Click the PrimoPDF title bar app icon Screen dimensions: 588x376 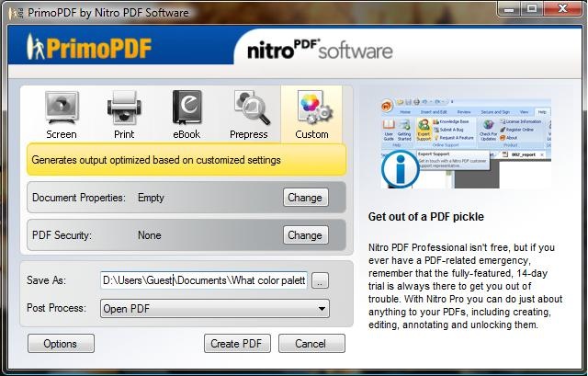[16, 13]
